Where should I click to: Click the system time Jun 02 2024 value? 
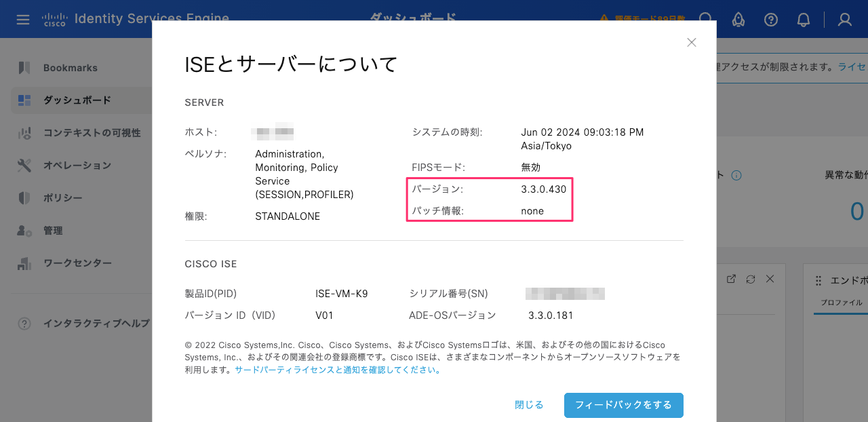[x=583, y=132]
